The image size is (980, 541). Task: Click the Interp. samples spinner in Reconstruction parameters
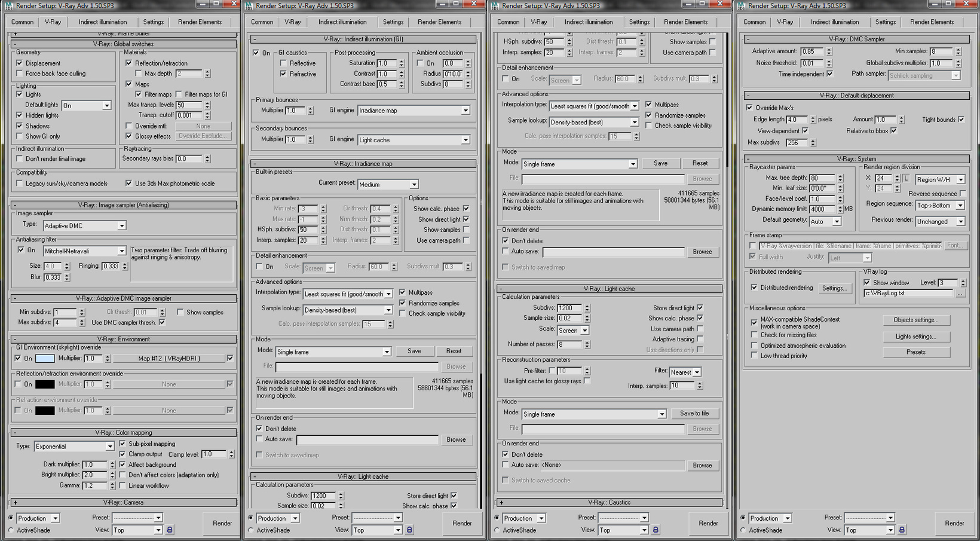pos(700,386)
